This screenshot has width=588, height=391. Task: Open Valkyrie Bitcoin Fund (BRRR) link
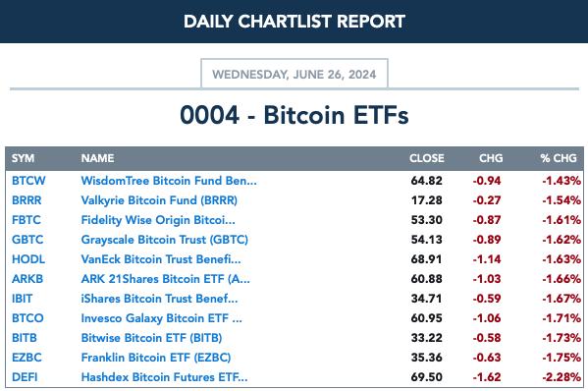(x=159, y=200)
